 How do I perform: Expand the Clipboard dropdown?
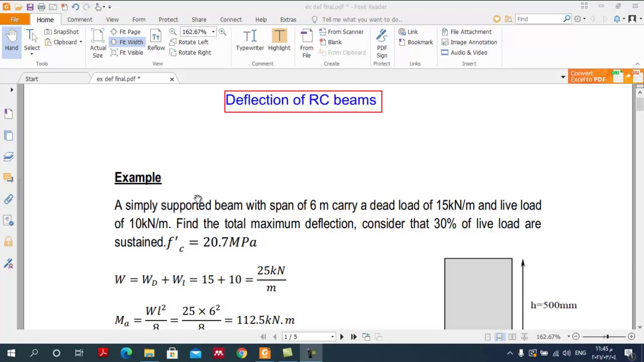click(x=80, y=42)
